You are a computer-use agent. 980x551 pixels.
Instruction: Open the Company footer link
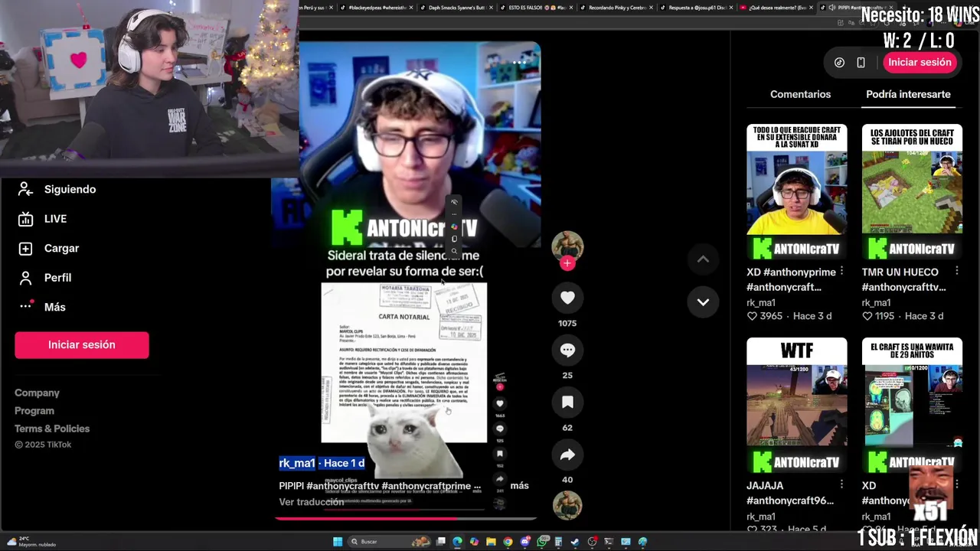[37, 393]
